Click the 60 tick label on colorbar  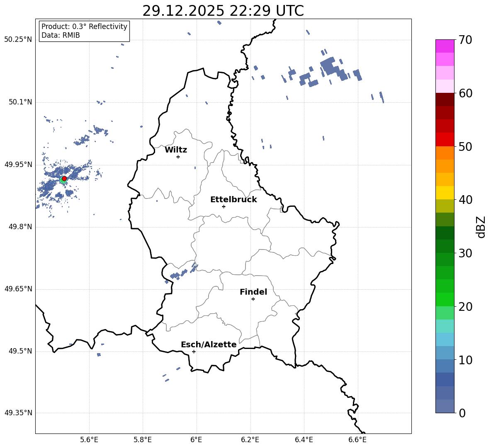[x=465, y=93]
